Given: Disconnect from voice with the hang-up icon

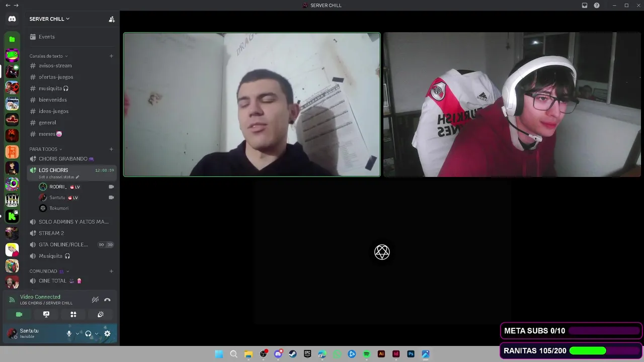Looking at the screenshot, I should pos(107,300).
